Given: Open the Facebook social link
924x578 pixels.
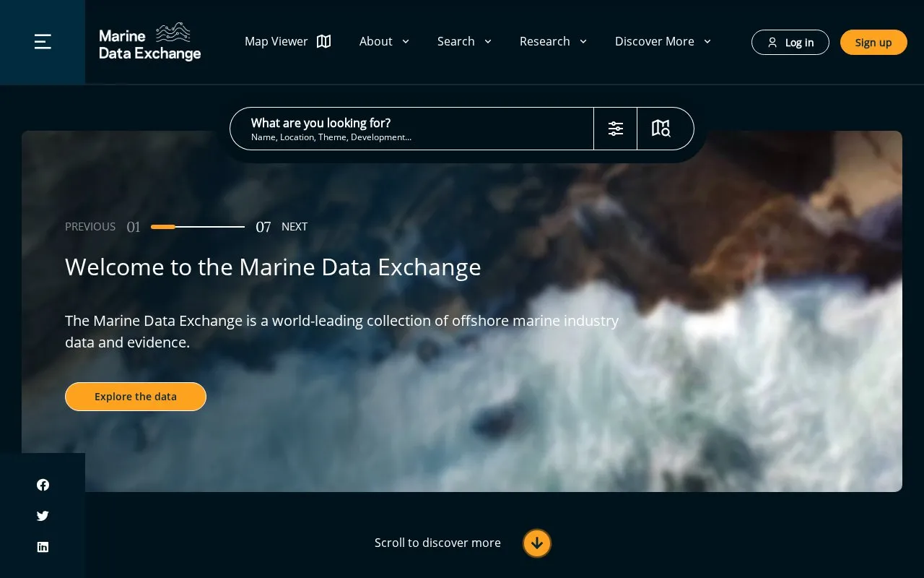Looking at the screenshot, I should [43, 485].
